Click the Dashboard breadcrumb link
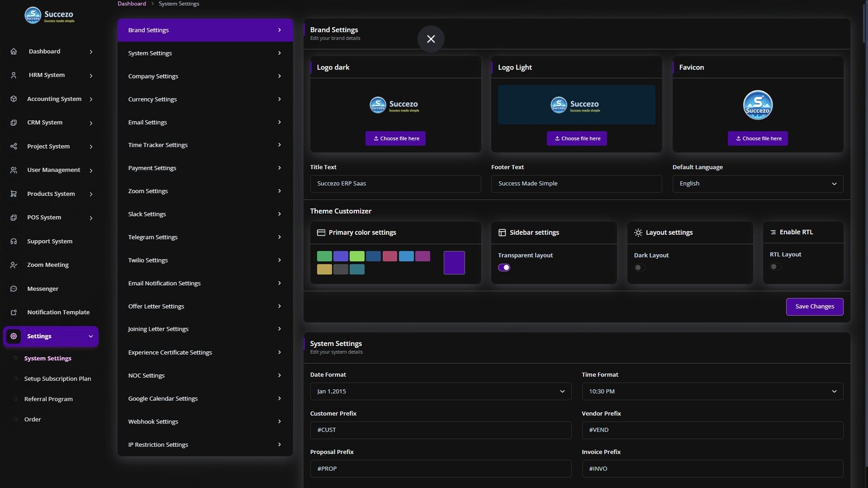This screenshot has height=488, width=868. 132,4
